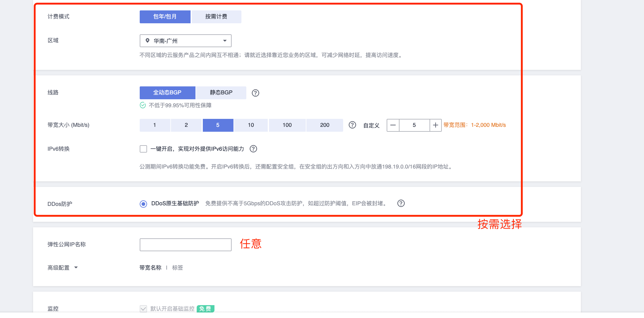Click the 标签 link in advanced config

click(177, 268)
